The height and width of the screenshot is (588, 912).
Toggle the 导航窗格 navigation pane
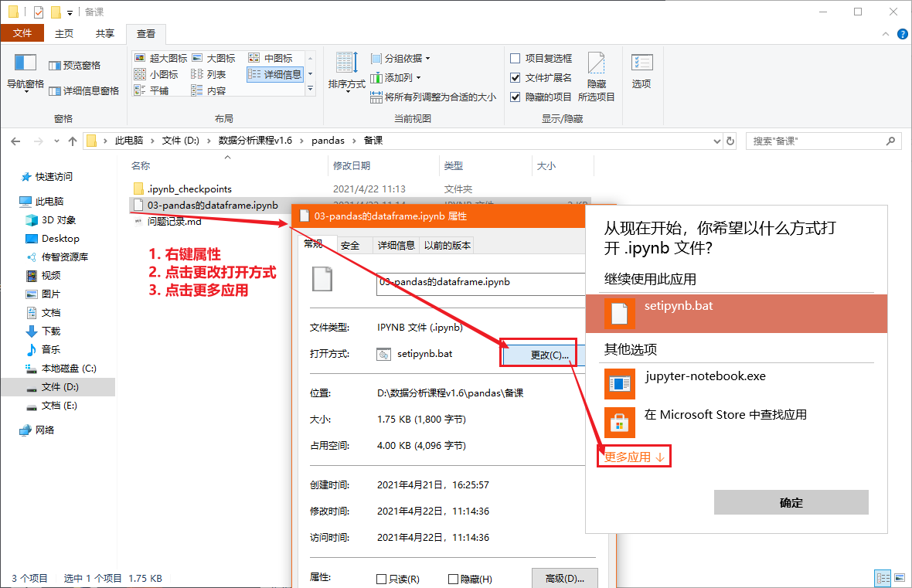[x=24, y=73]
